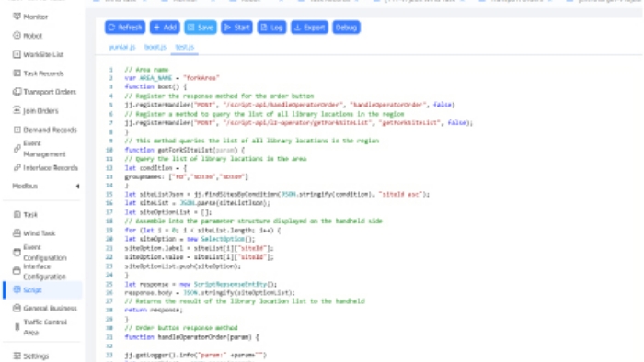Go to Transport Orders page

point(50,92)
